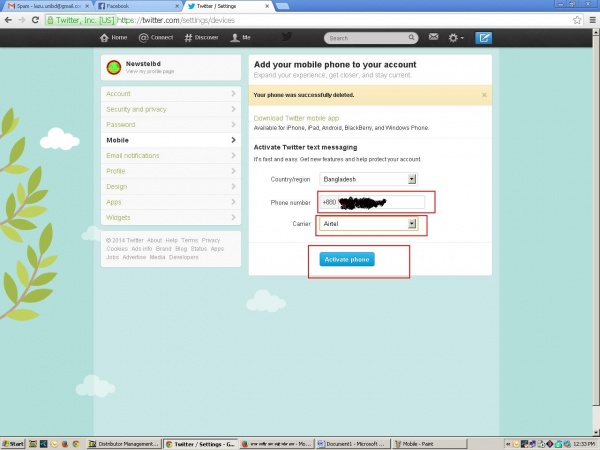
Task: Click the taskbar clock showing 12:33 PM
Action: pos(584,444)
